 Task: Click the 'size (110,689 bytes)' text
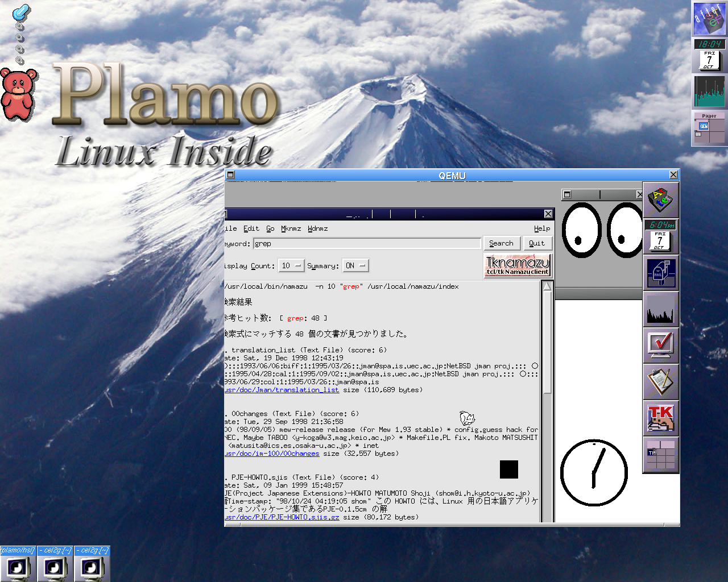click(x=383, y=390)
